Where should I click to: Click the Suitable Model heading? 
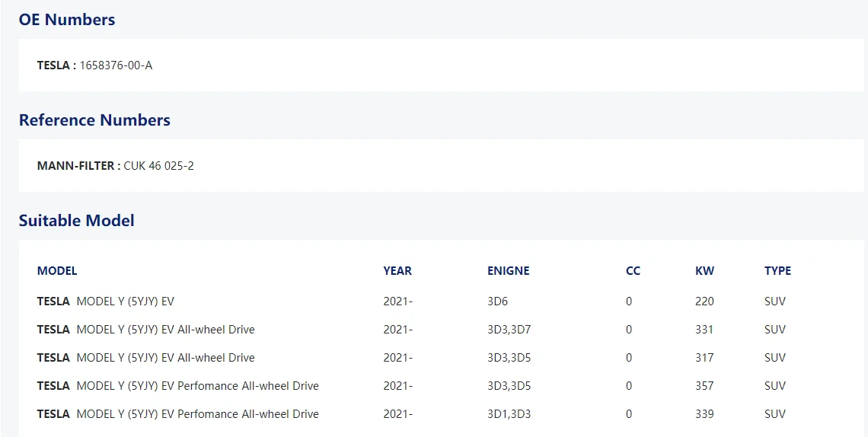[76, 221]
